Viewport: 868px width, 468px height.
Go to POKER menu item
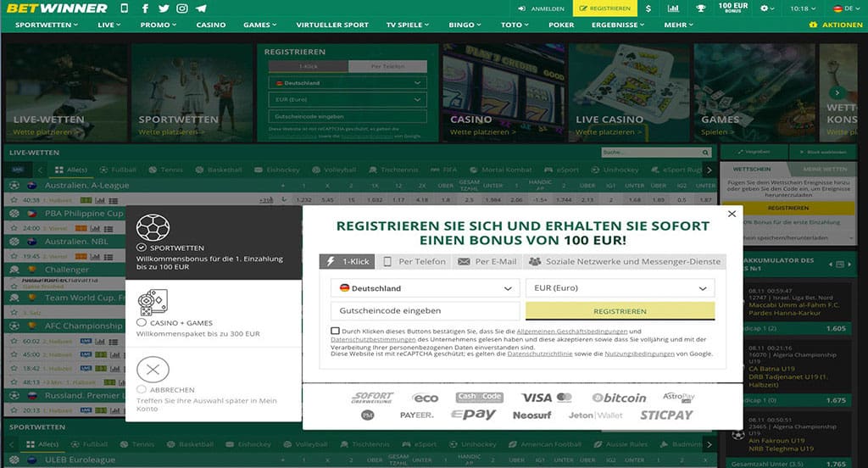pyautogui.click(x=561, y=25)
